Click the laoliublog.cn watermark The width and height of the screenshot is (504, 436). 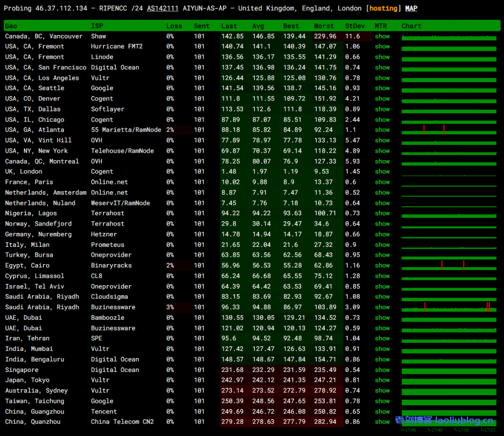[444, 421]
